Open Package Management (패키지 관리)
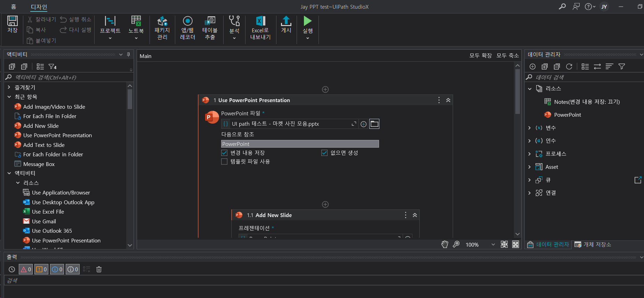 (x=162, y=28)
